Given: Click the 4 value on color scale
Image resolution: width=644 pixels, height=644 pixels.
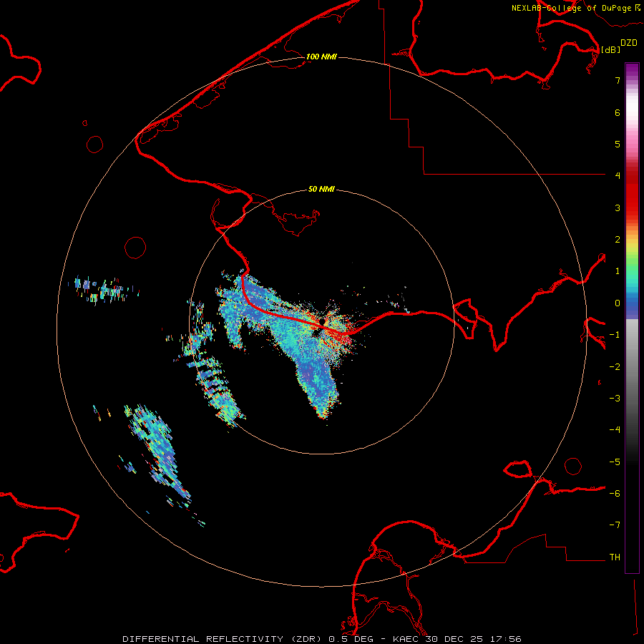Looking at the screenshot, I should (618, 176).
